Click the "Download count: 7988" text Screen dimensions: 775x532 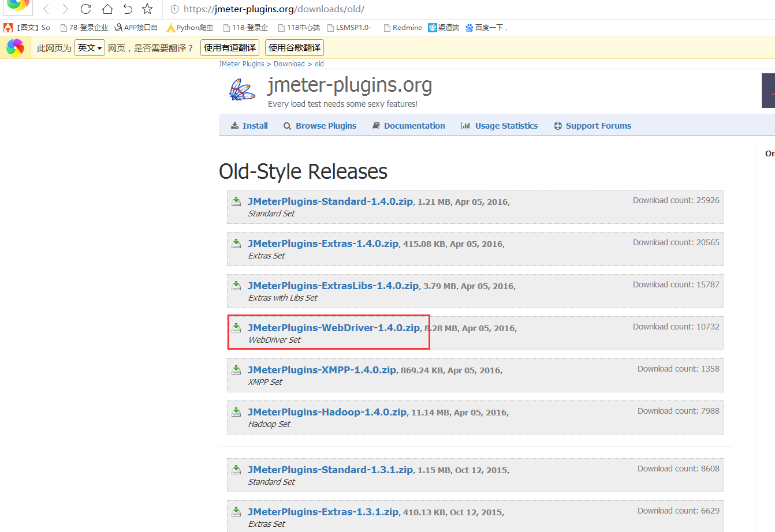click(x=679, y=411)
